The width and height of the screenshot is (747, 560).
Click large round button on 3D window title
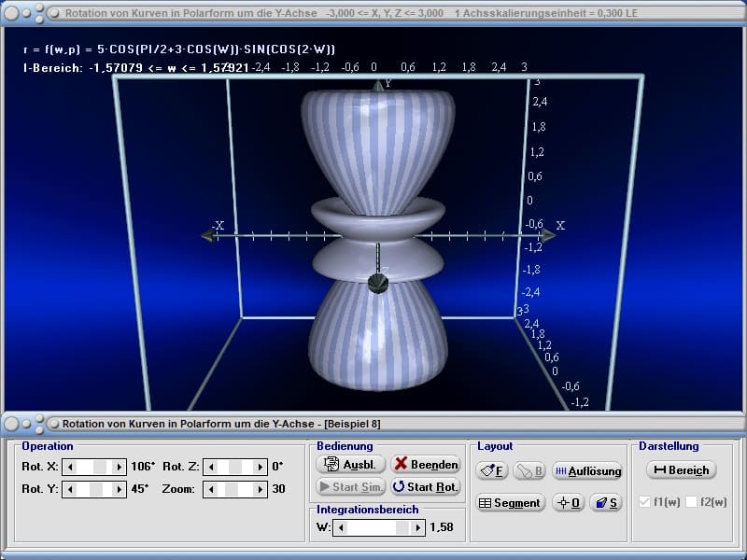12,13
